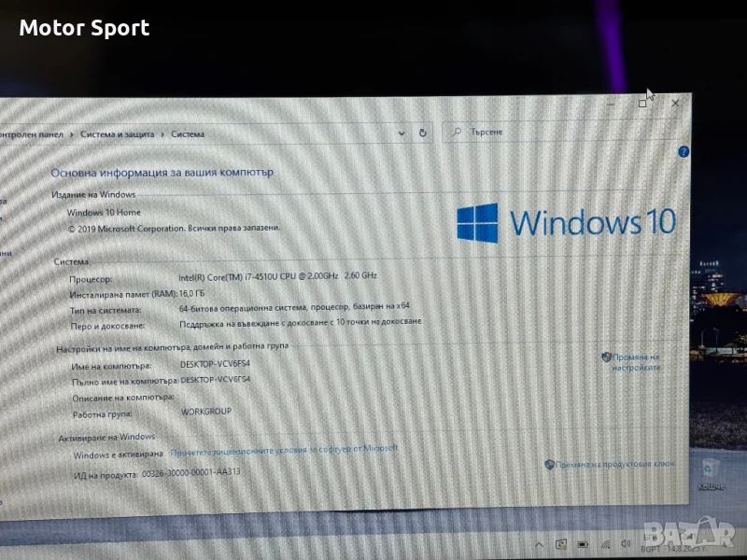Refresh the Control Panel address bar
The image size is (747, 560).
click(423, 133)
